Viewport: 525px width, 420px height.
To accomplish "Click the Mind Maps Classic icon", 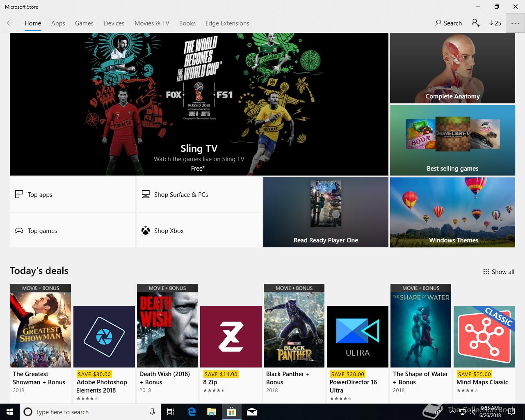I will click(x=484, y=337).
